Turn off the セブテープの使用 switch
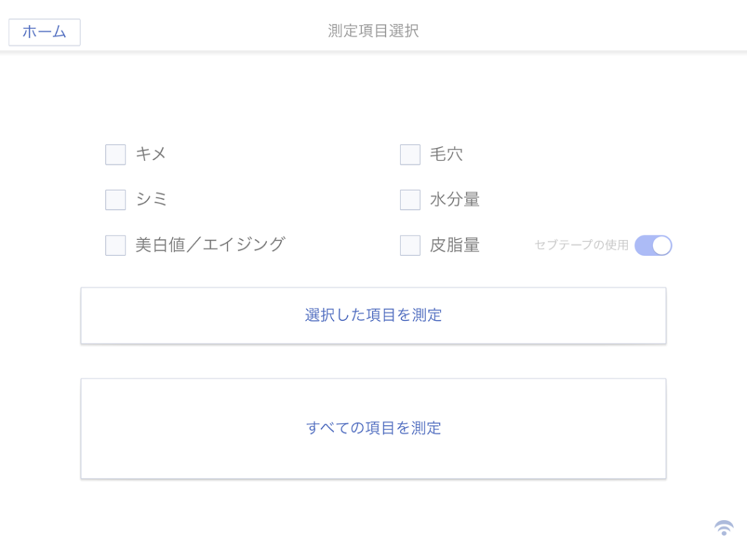 (x=653, y=246)
